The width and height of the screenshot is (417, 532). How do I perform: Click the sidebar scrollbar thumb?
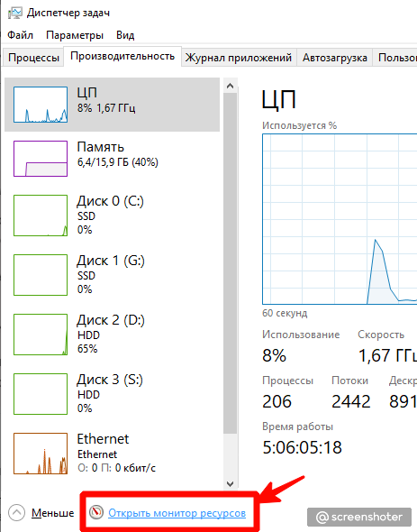tap(231, 263)
